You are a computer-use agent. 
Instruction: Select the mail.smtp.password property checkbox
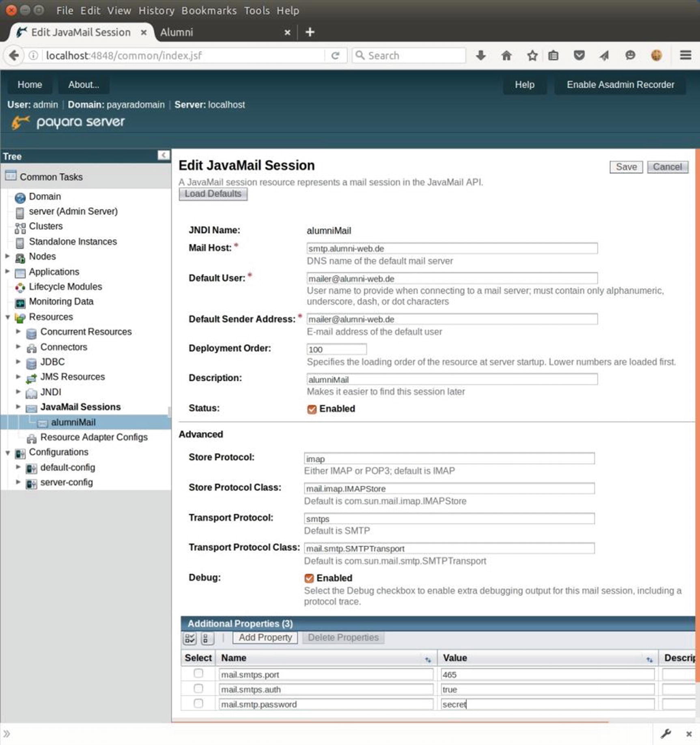(x=198, y=703)
